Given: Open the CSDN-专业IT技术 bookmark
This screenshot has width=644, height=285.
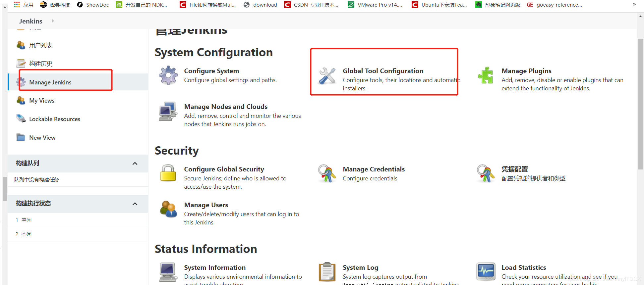Looking at the screenshot, I should point(312,5).
